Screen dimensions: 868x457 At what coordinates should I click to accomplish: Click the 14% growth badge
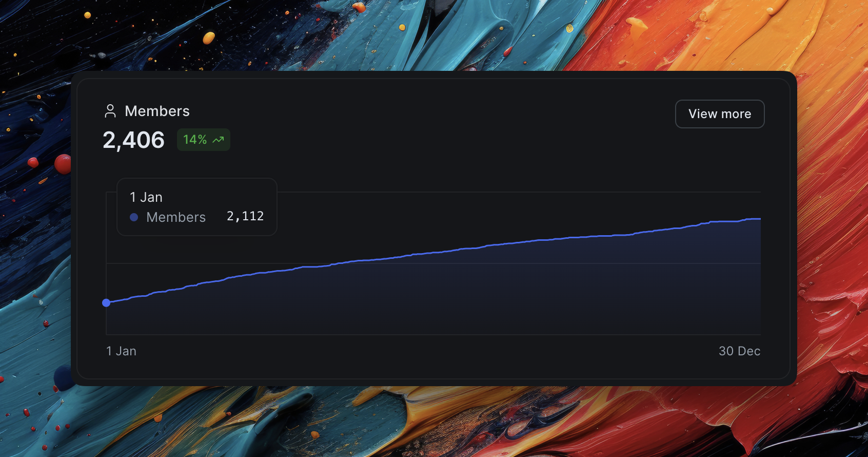point(204,140)
